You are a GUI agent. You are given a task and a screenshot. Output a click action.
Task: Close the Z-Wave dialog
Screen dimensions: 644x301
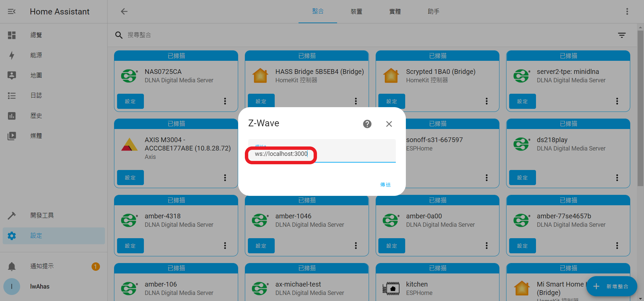[389, 124]
